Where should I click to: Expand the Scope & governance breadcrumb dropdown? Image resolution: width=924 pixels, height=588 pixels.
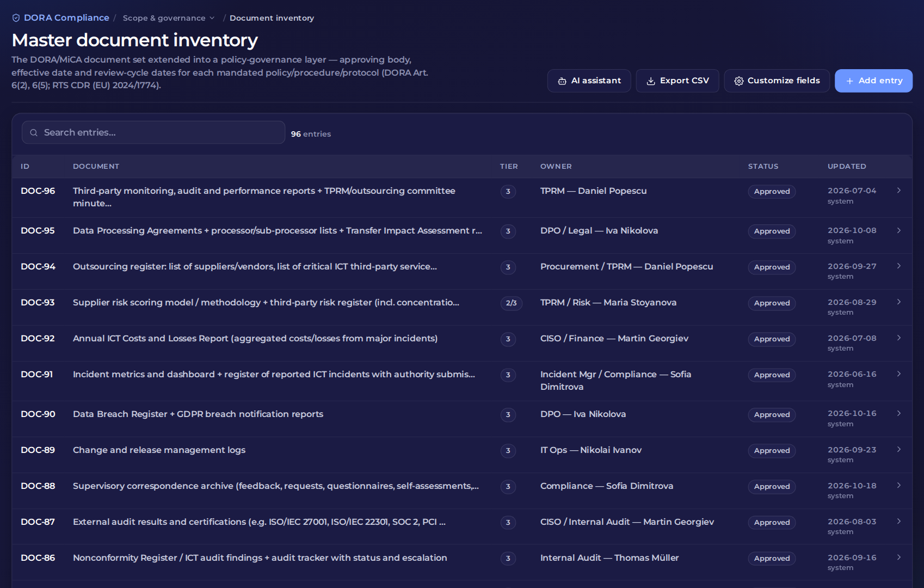[x=169, y=18]
